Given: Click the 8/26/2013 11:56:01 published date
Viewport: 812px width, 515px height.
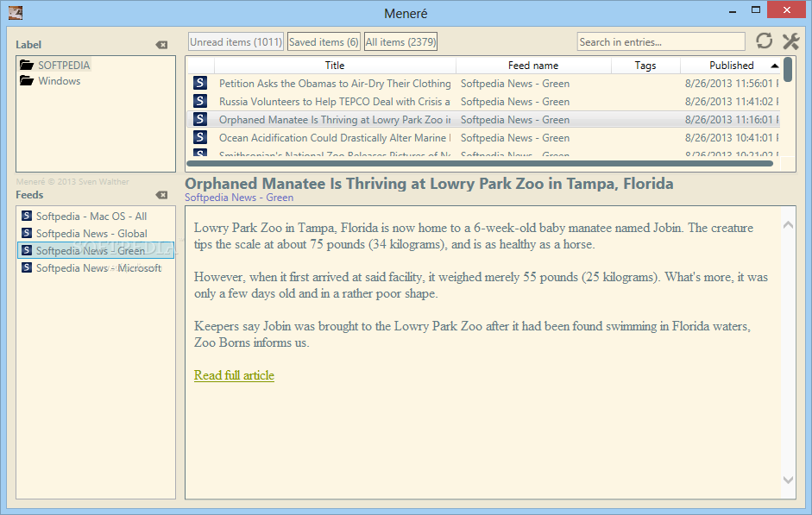Looking at the screenshot, I should (731, 84).
